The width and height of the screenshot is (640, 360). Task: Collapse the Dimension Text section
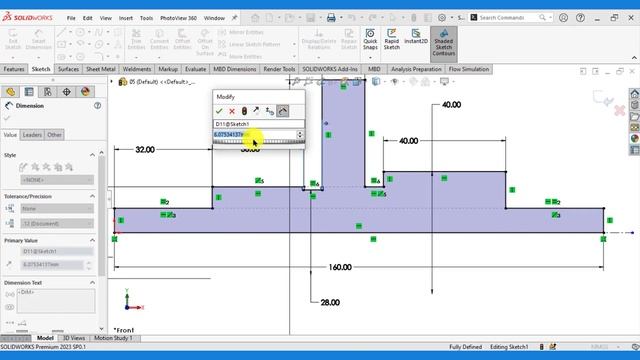(x=92, y=282)
